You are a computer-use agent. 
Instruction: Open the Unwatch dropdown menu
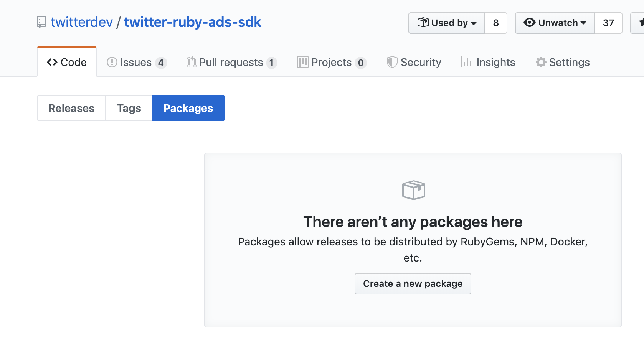(x=555, y=23)
